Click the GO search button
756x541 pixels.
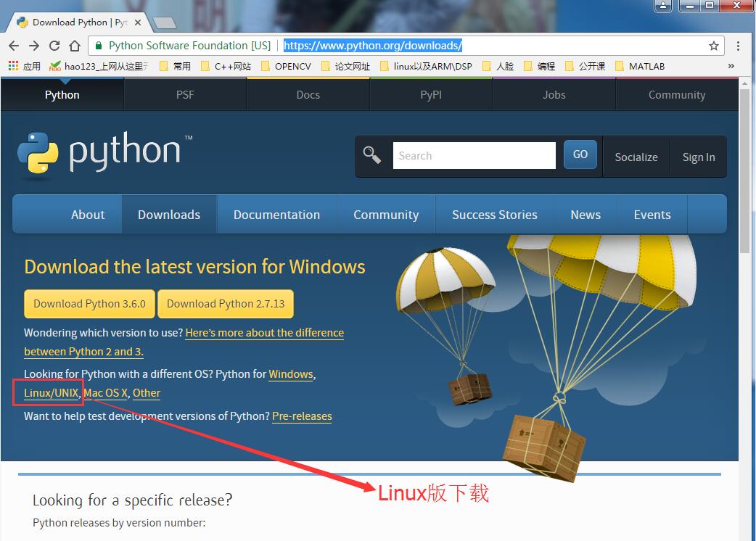coord(580,154)
